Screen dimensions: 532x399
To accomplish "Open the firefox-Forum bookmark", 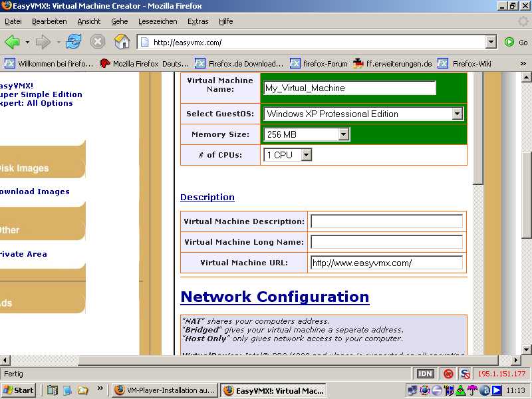I will (x=319, y=63).
